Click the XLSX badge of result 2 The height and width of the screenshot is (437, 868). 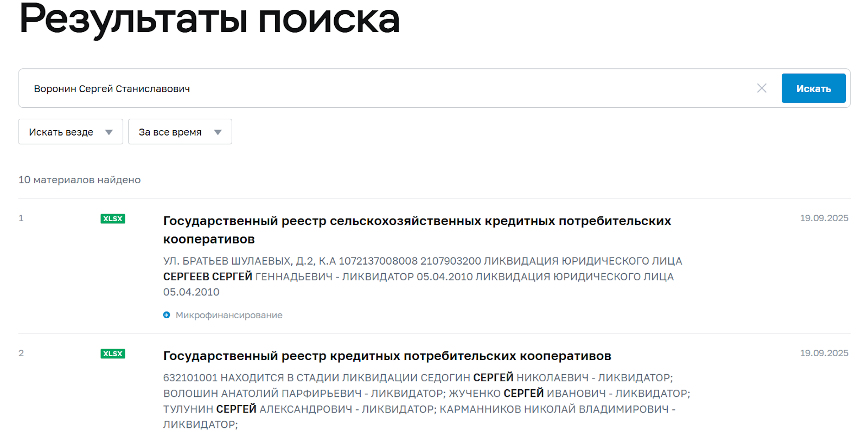pyautogui.click(x=113, y=354)
